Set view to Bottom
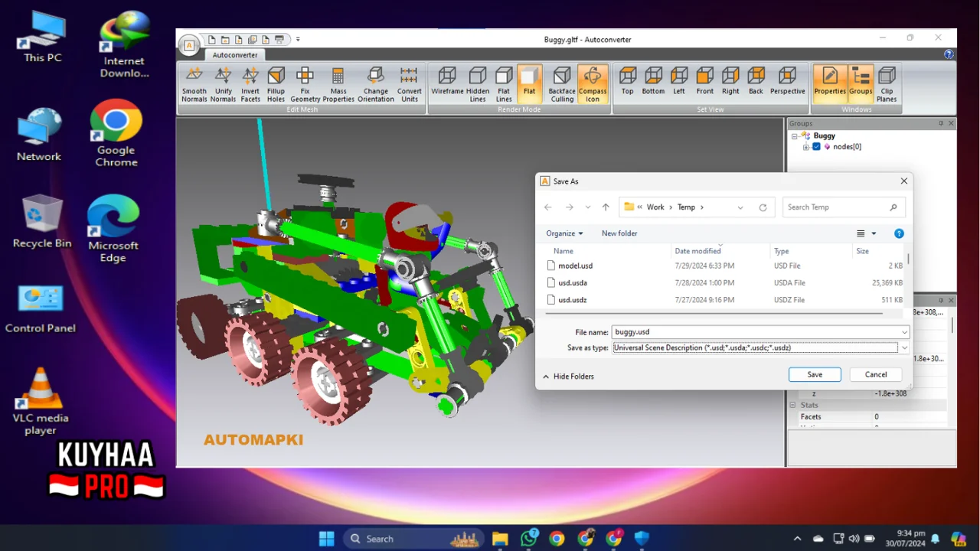The height and width of the screenshot is (551, 980). (653, 83)
